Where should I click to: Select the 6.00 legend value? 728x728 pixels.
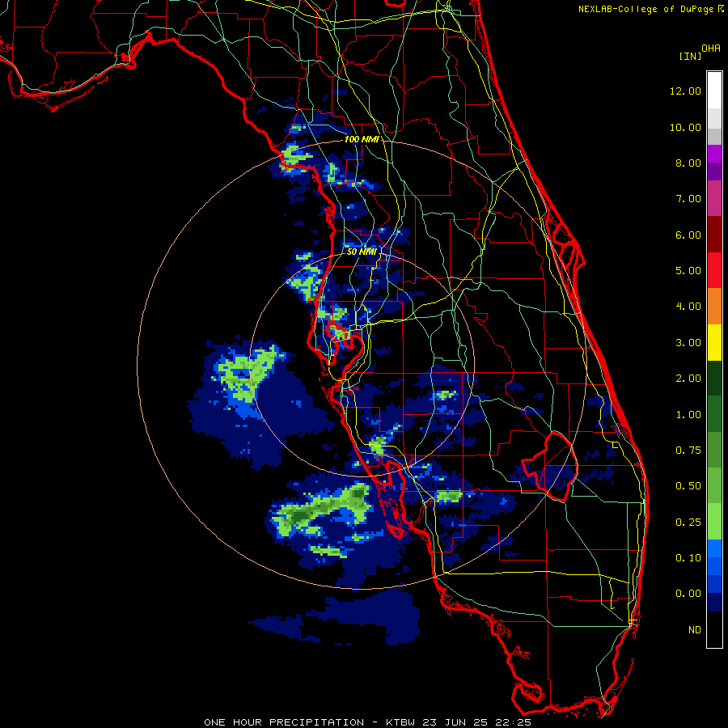click(x=688, y=235)
